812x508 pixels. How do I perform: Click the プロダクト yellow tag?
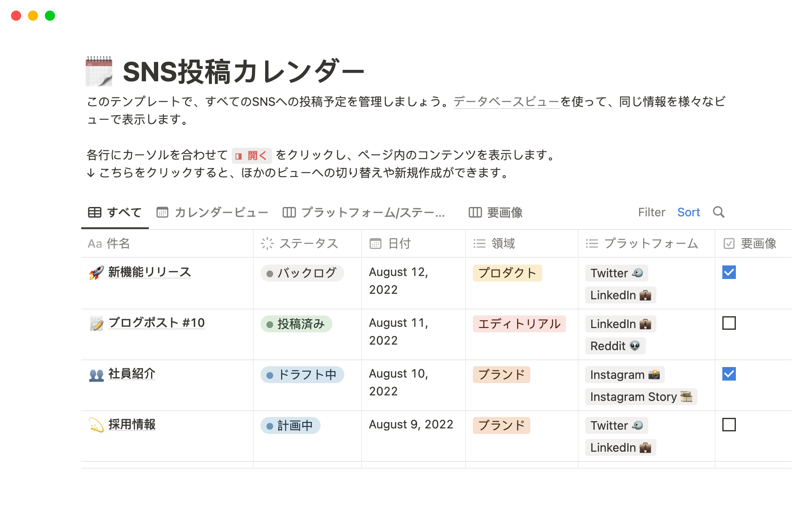click(507, 273)
